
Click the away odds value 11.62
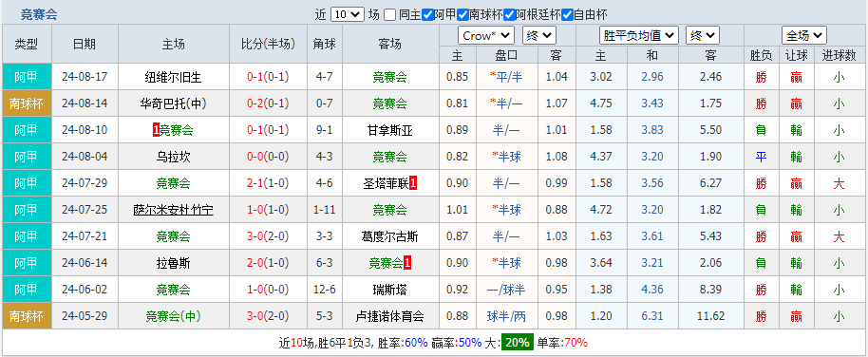pyautogui.click(x=710, y=316)
